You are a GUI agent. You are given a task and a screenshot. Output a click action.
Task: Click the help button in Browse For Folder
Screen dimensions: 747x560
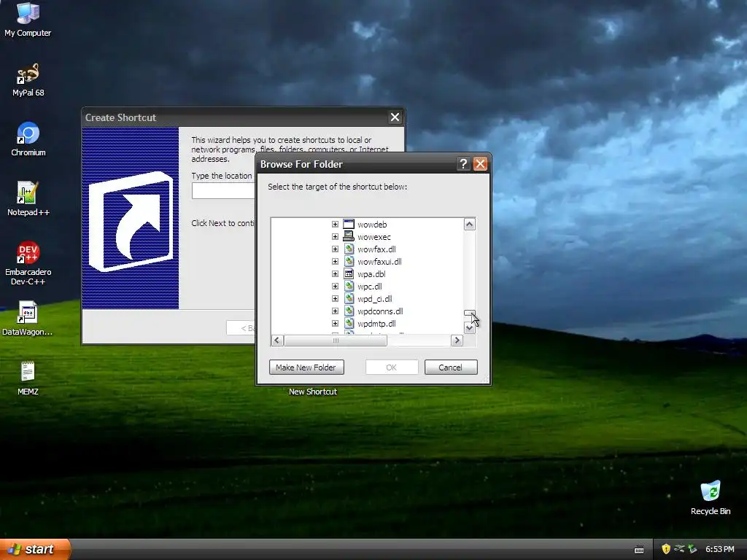coord(463,164)
